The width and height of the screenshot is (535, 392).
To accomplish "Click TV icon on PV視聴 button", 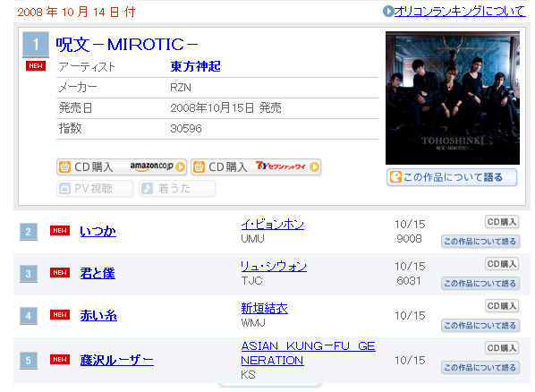I will pos(64,189).
